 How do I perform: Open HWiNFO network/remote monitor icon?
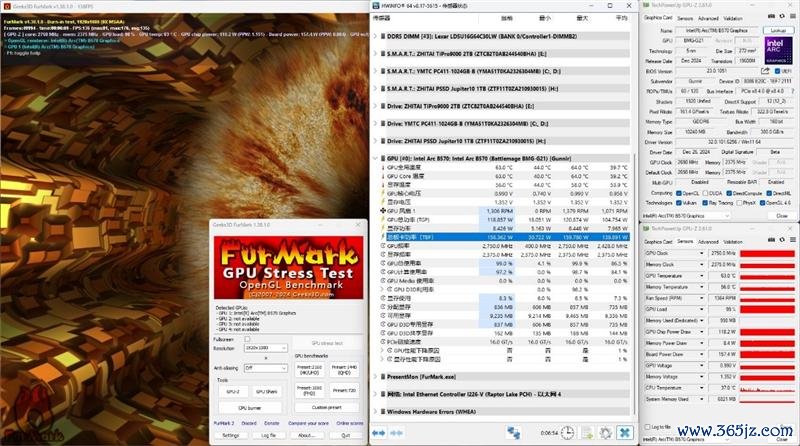(x=513, y=433)
